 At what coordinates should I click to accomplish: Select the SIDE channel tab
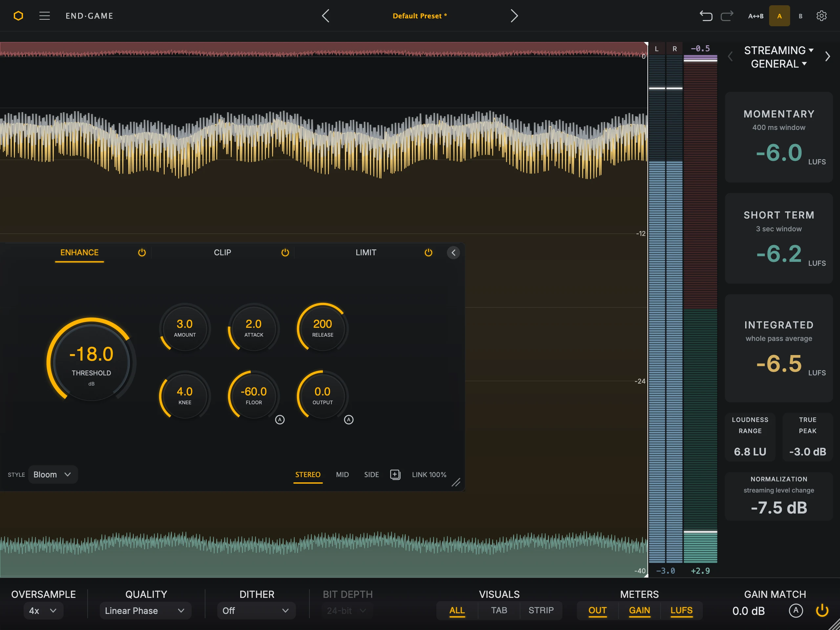(x=371, y=475)
